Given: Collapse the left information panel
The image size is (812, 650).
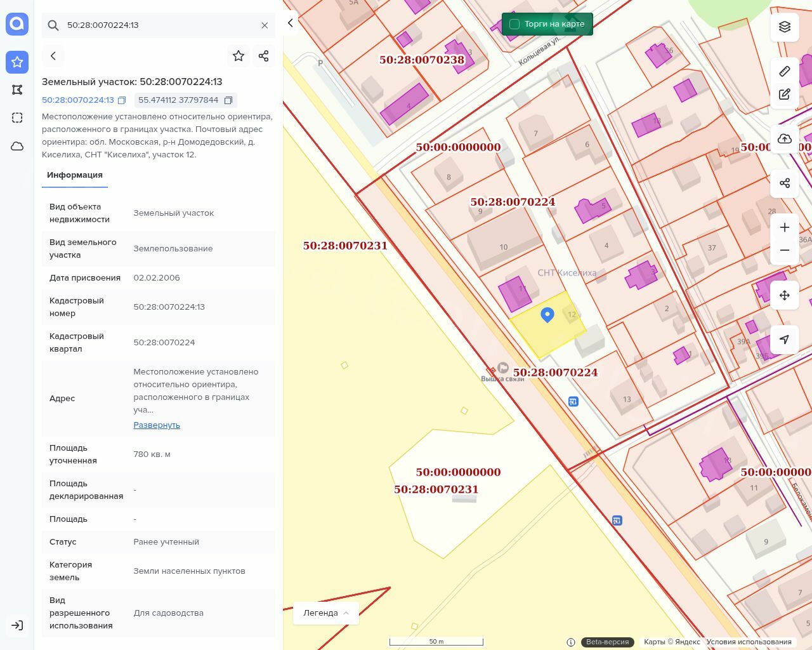Looking at the screenshot, I should click(291, 23).
